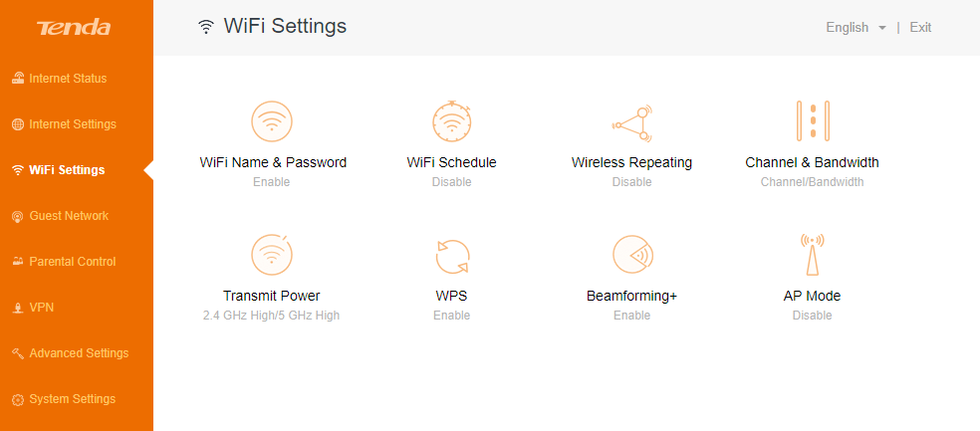
Task: Open the Wireless Repeating icon
Action: [631, 123]
